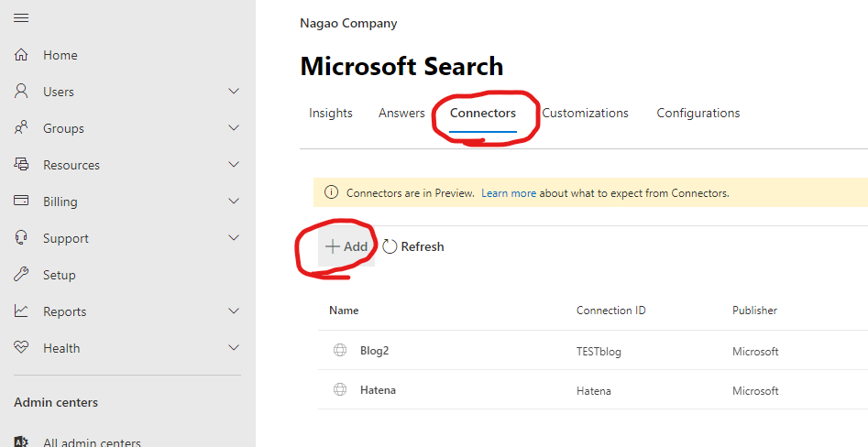This screenshot has height=447, width=868.
Task: Sort by the Name column header
Action: coord(344,311)
